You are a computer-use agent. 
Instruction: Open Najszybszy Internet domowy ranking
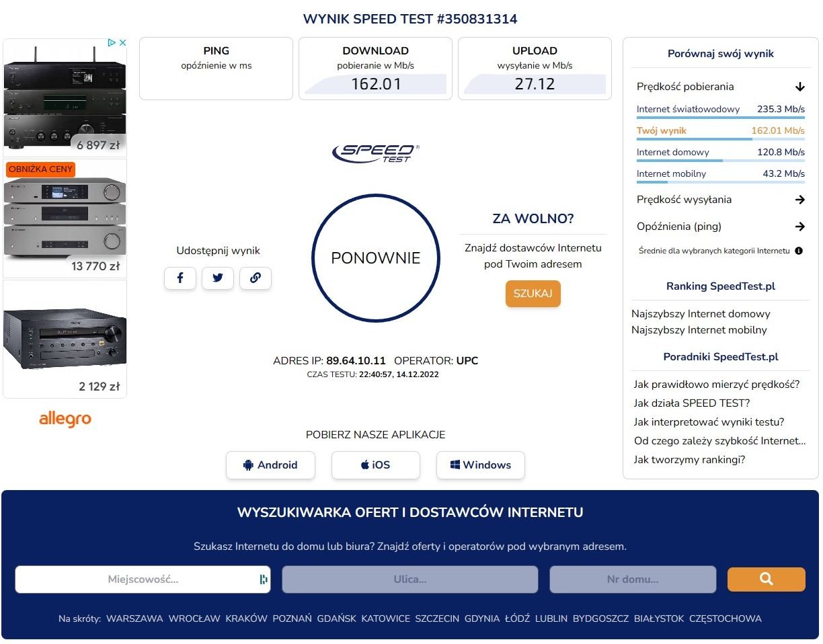tap(701, 314)
